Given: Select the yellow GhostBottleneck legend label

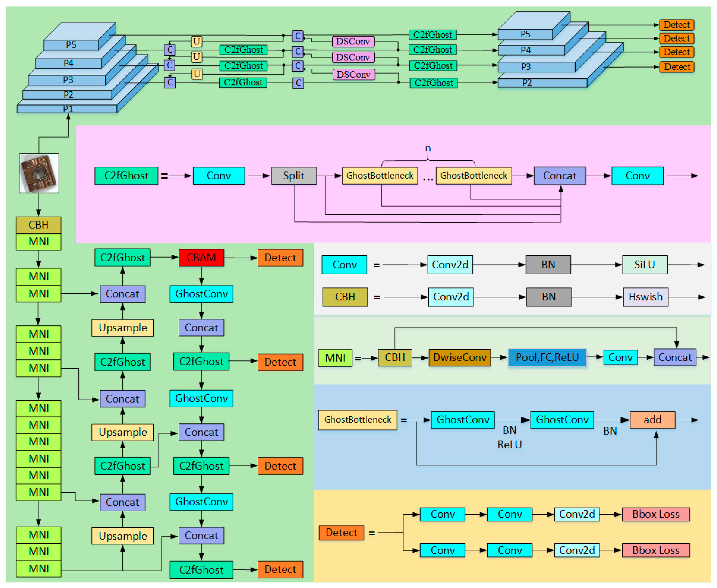Looking at the screenshot, I should click(x=357, y=420).
